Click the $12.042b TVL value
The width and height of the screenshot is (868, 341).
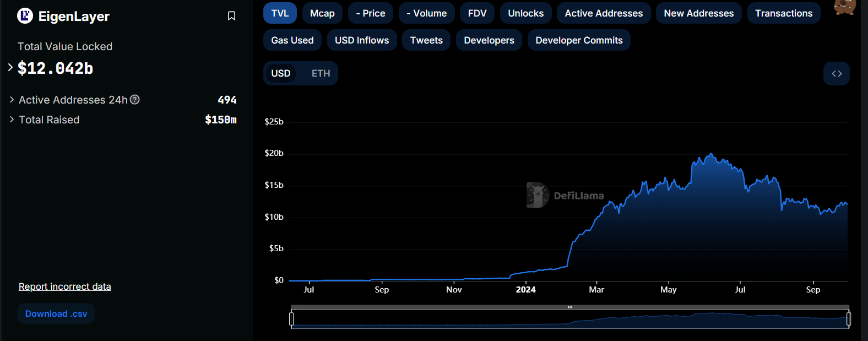56,68
